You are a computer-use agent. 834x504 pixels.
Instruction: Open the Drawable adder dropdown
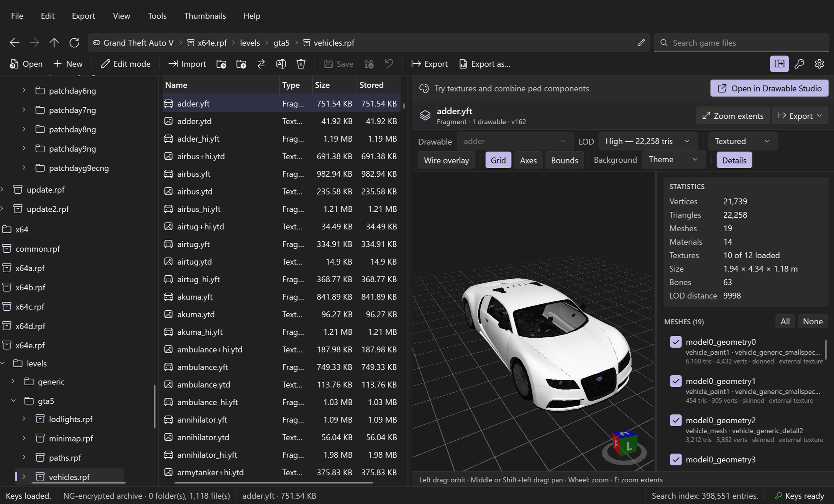[515, 141]
